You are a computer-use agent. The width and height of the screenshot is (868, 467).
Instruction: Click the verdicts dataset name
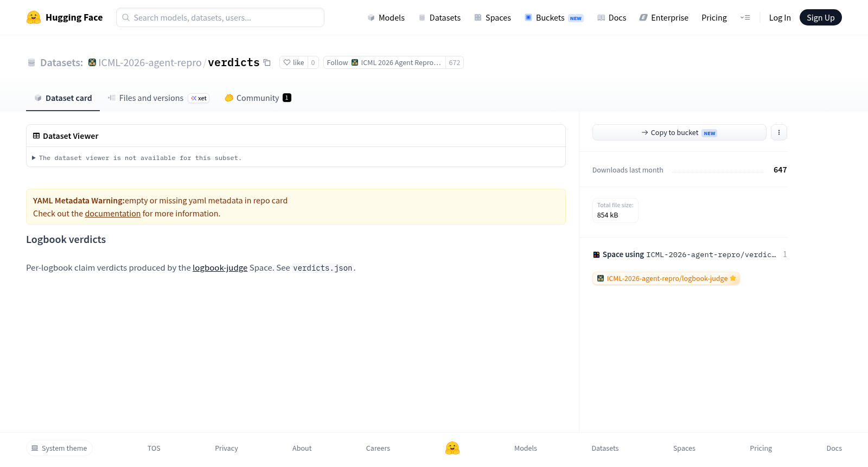coord(234,62)
